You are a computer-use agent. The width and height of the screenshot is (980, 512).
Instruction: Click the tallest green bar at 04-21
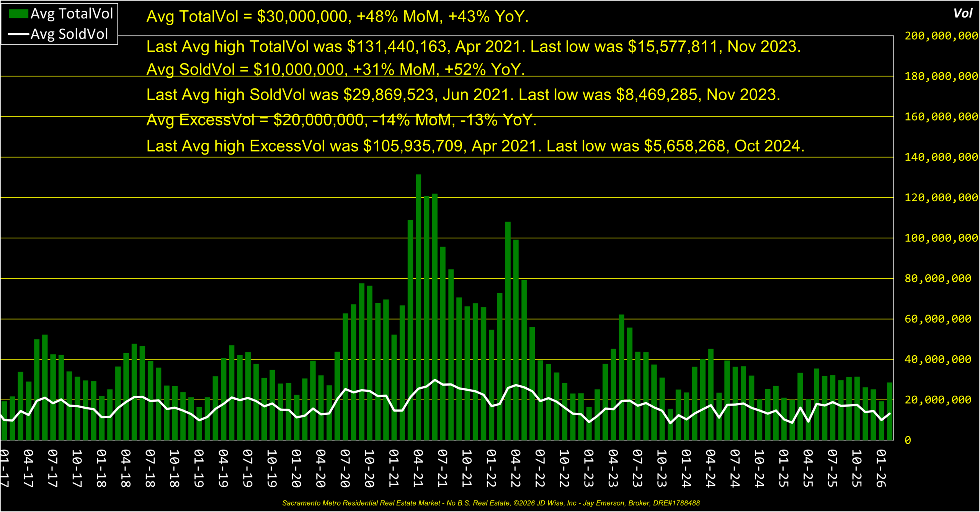[x=418, y=306]
